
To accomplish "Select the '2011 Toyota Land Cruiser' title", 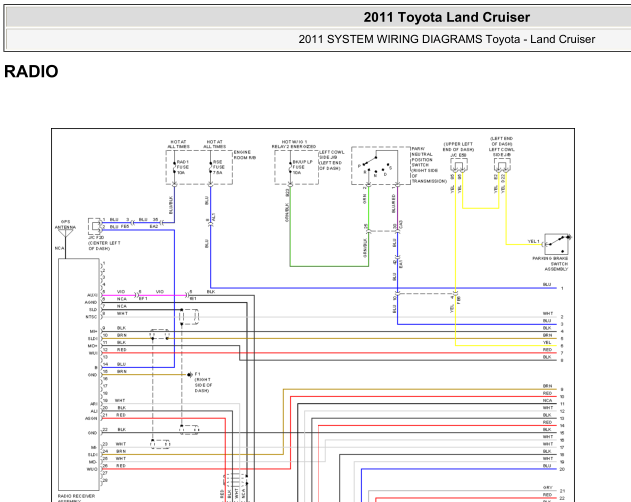I will pyautogui.click(x=446, y=17).
